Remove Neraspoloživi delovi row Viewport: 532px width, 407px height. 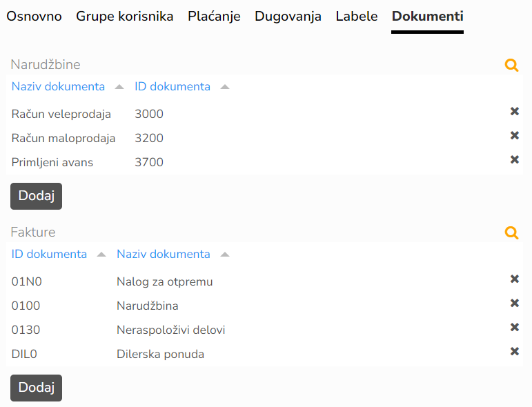(x=514, y=327)
